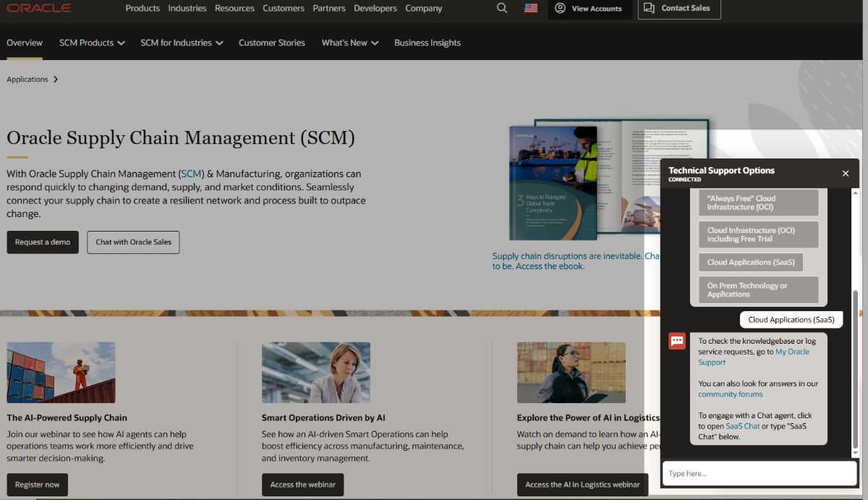
Task: Open Business Insights
Action: (x=427, y=43)
